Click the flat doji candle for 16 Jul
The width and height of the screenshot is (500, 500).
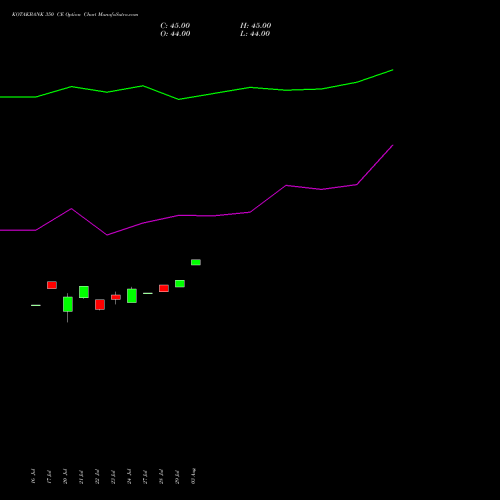pos(36,305)
